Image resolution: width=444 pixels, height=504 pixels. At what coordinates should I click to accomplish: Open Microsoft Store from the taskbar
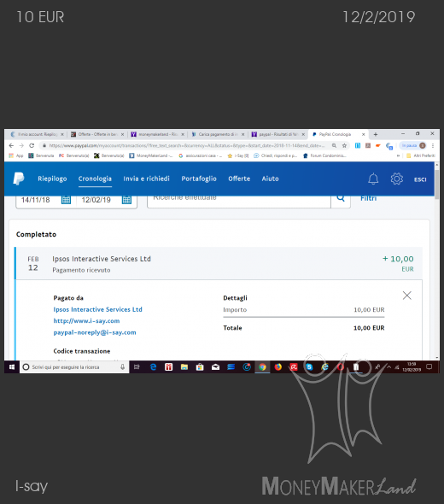point(200,366)
